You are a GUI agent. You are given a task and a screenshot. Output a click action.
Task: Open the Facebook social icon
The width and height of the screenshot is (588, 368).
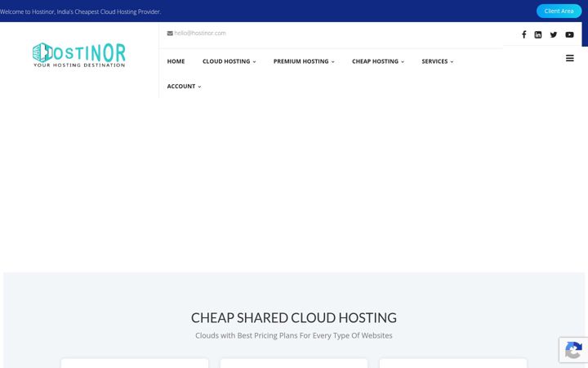tap(523, 34)
